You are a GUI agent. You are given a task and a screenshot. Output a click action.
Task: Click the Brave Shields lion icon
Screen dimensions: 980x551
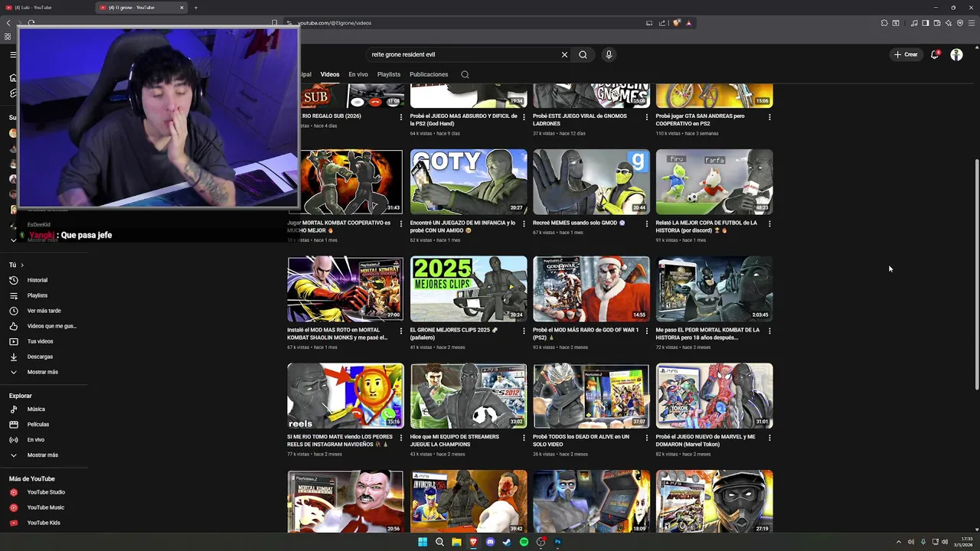point(677,23)
